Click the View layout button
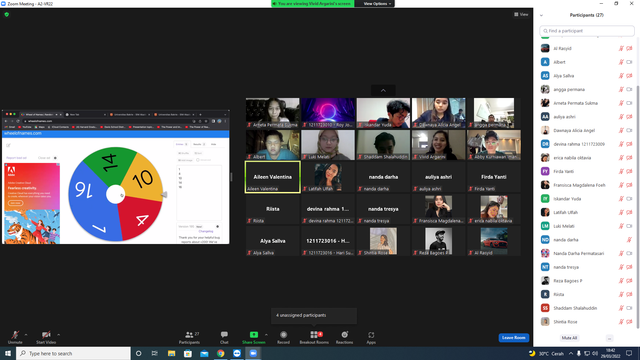 point(521,14)
